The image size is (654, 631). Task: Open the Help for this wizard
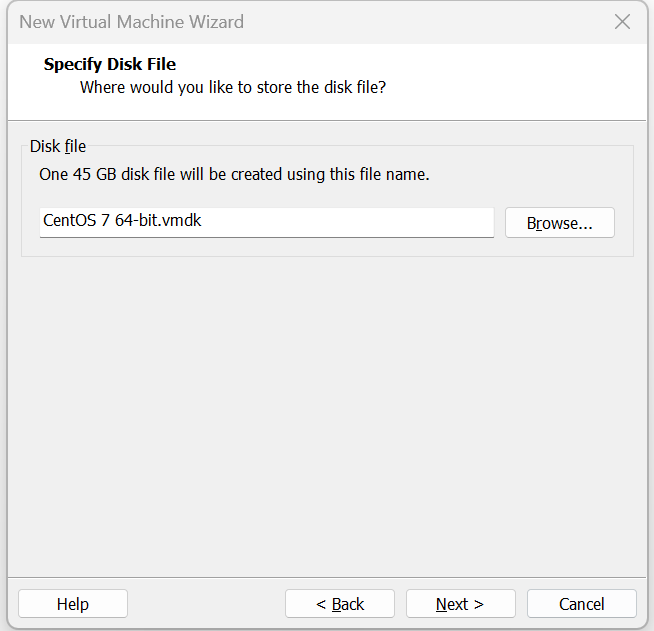[73, 604]
